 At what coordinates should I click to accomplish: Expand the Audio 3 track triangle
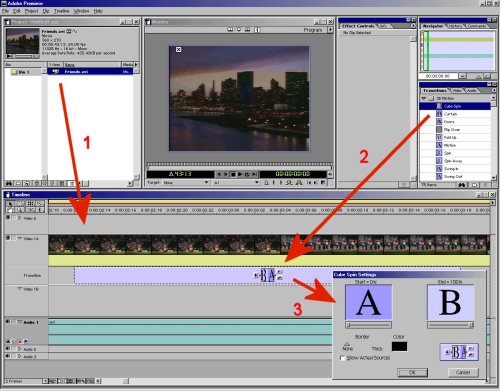tap(19, 356)
